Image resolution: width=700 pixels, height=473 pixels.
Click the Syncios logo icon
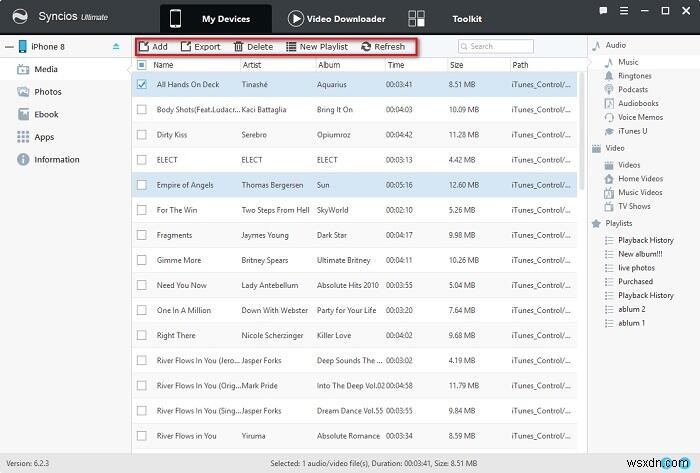click(20, 17)
